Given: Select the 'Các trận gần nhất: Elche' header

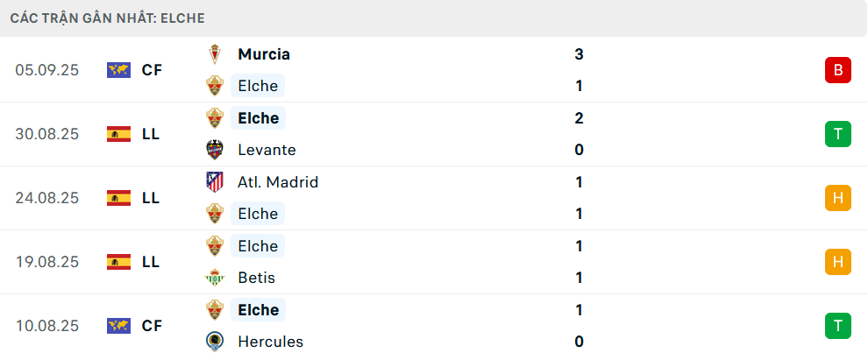Looking at the screenshot, I should [x=108, y=18].
